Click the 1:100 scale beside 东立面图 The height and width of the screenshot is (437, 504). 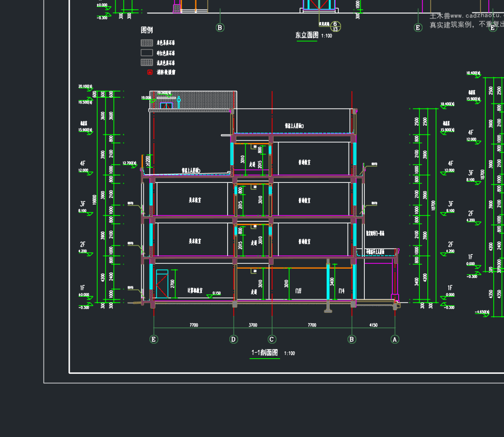[x=326, y=36]
